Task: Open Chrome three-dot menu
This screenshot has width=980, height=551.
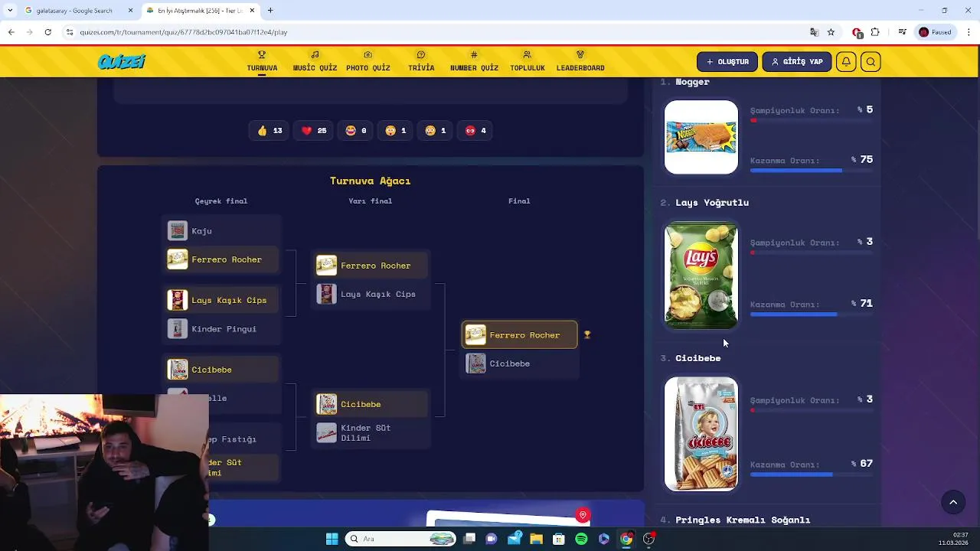Action: click(x=969, y=32)
